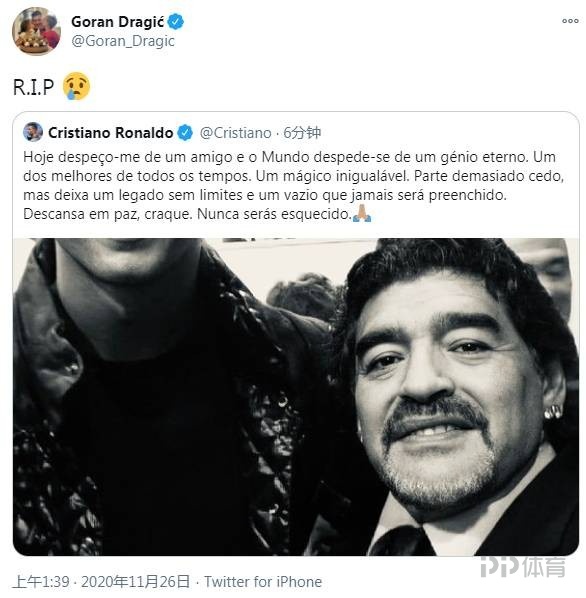Select the R.I.P tweet text
The width and height of the screenshot is (586, 598).
pyautogui.click(x=34, y=87)
